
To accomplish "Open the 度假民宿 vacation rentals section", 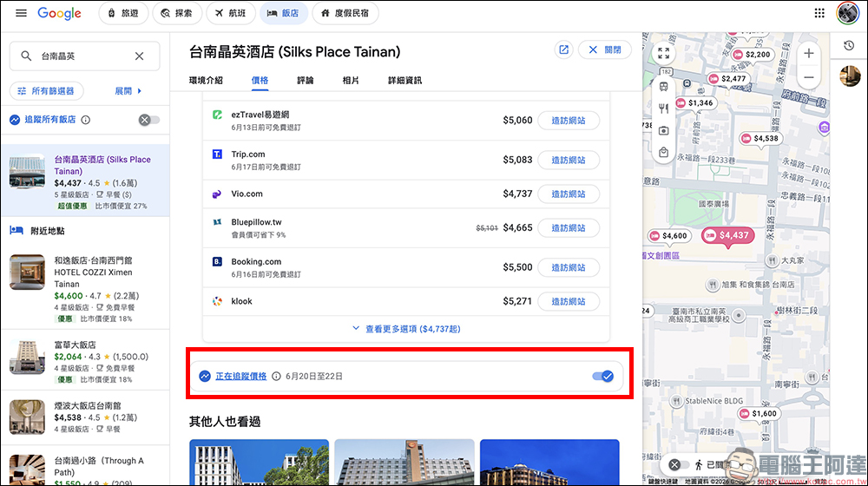I will pos(345,13).
